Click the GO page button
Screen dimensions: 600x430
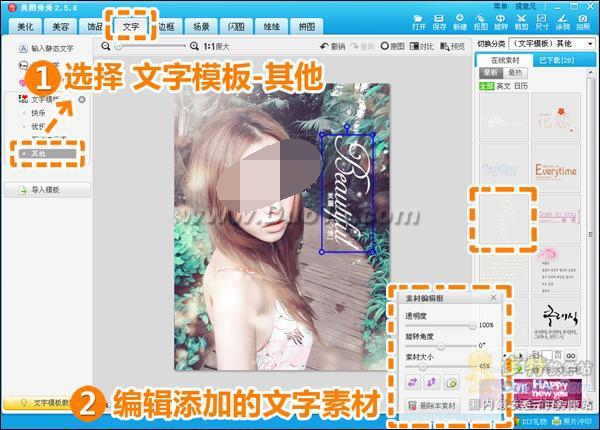click(571, 356)
